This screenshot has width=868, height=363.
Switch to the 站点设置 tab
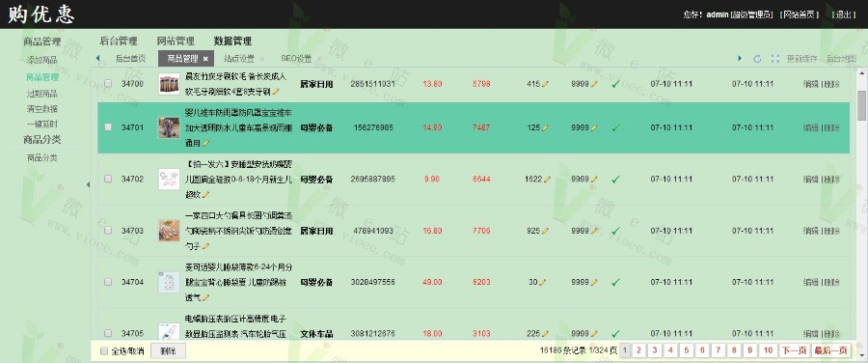239,59
